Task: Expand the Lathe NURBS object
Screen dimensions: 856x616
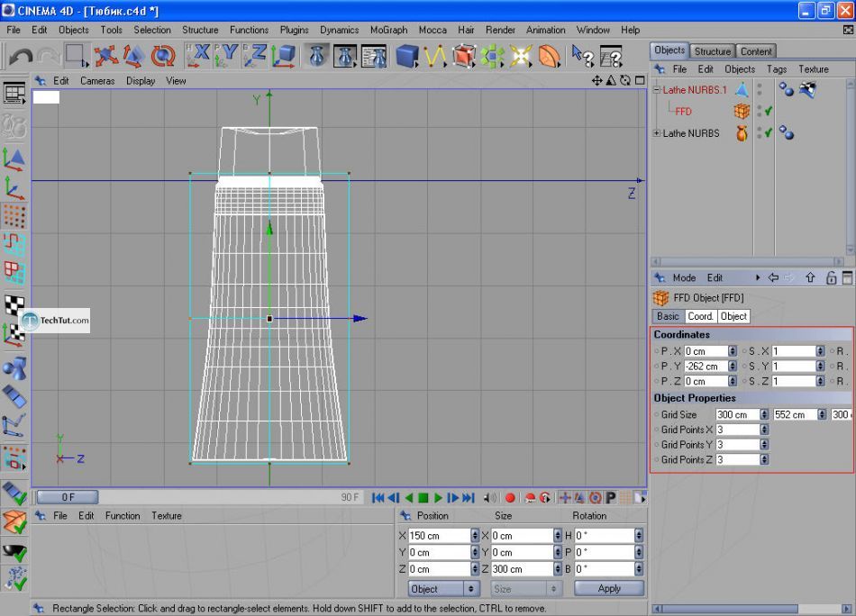Action: (657, 133)
